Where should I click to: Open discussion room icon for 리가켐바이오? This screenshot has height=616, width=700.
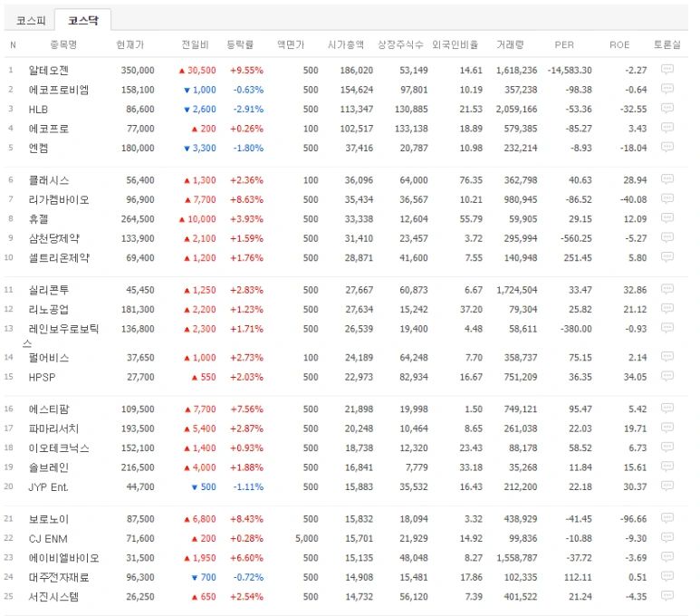(667, 198)
